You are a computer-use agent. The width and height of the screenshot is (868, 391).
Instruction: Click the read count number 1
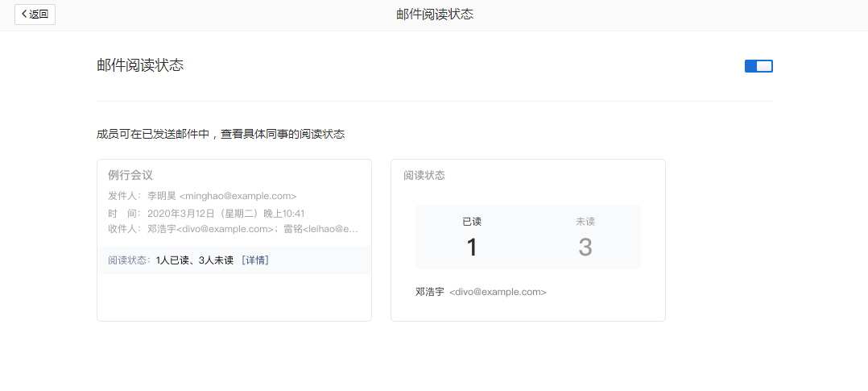pyautogui.click(x=472, y=247)
